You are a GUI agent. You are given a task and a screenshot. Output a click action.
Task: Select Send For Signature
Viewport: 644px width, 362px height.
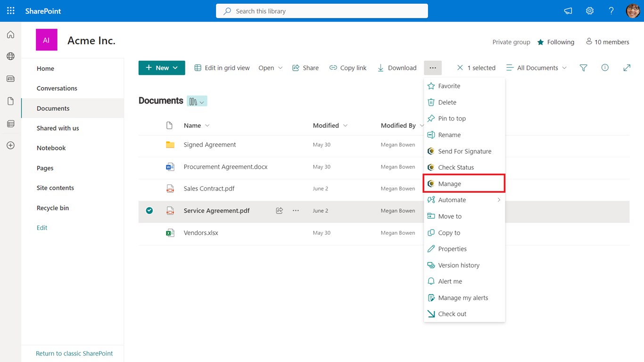[464, 151]
